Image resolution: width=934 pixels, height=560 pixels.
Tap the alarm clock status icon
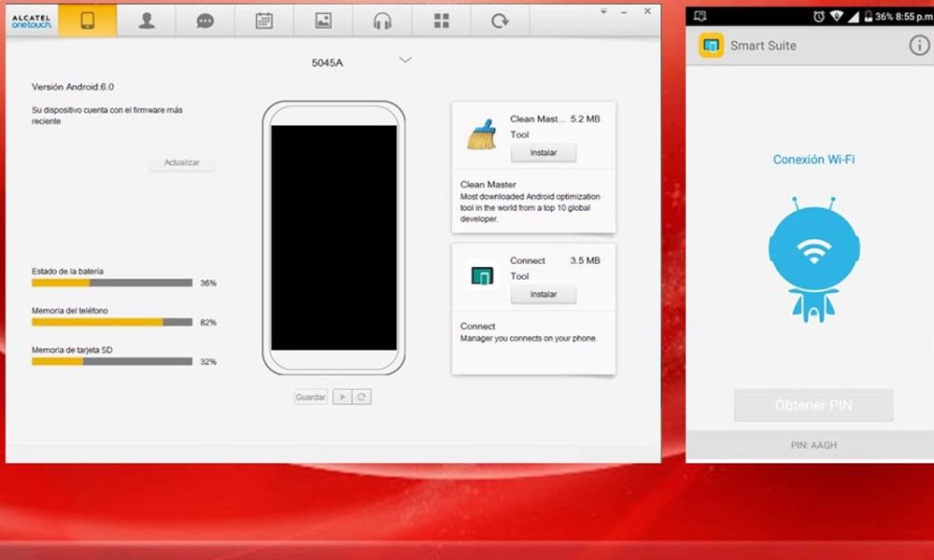[819, 17]
